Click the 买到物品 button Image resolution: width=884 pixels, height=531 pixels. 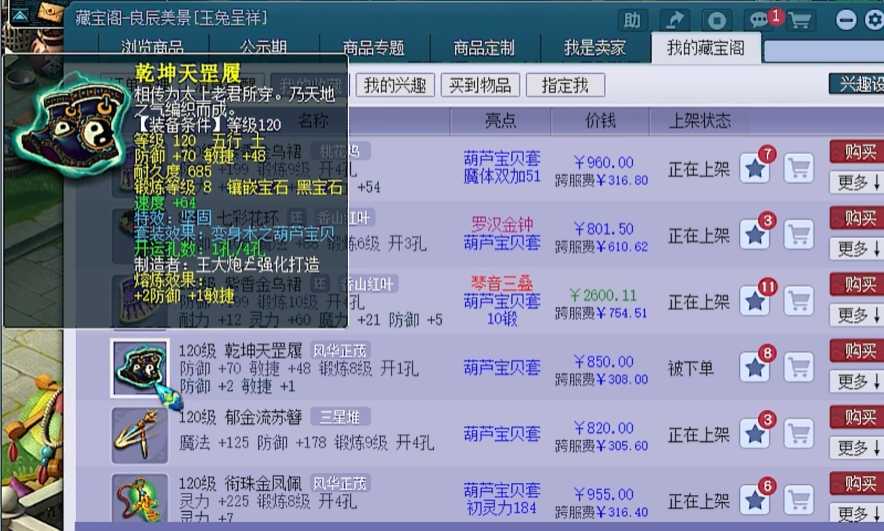(x=480, y=85)
